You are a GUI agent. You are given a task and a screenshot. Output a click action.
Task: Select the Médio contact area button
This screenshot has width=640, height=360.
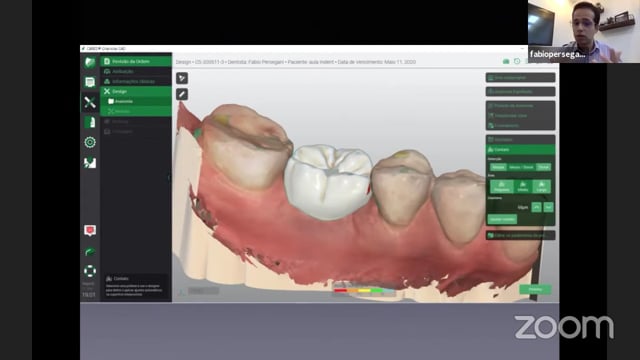[522, 187]
